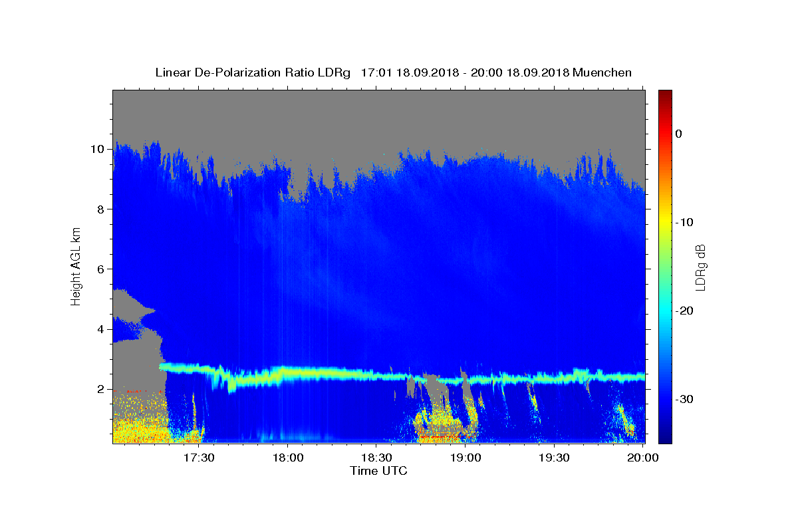Click the height tick label 6
The width and height of the screenshot is (798, 532).
click(x=100, y=269)
